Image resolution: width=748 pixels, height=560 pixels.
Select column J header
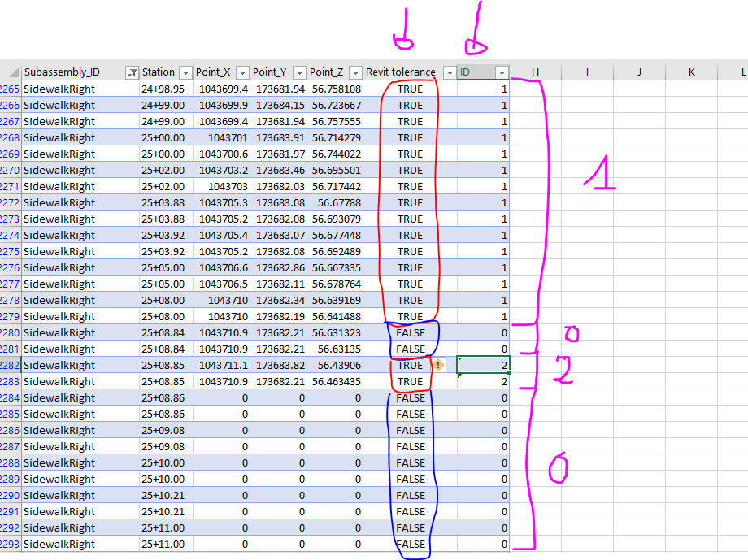pyautogui.click(x=639, y=72)
